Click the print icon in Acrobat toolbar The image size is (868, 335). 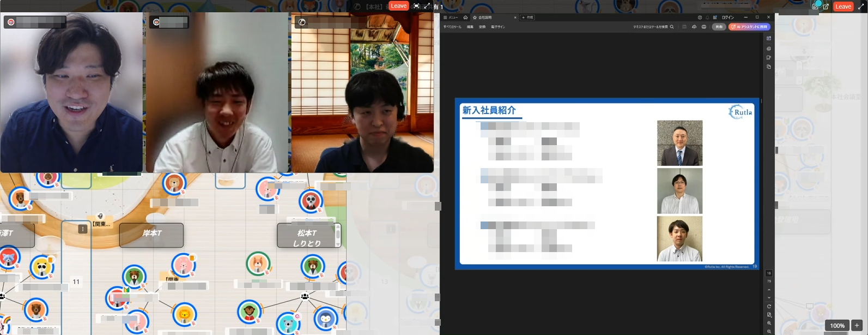click(x=704, y=27)
